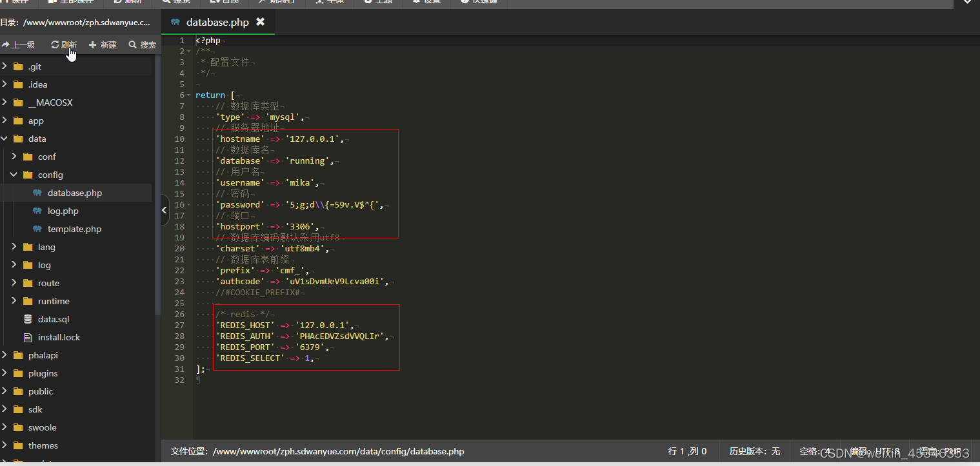Select the themes folder name

tap(43, 445)
